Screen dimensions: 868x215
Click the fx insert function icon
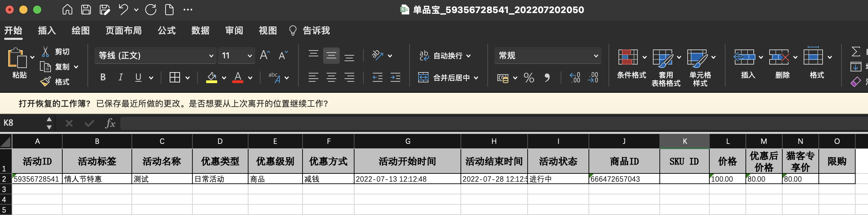(110, 123)
